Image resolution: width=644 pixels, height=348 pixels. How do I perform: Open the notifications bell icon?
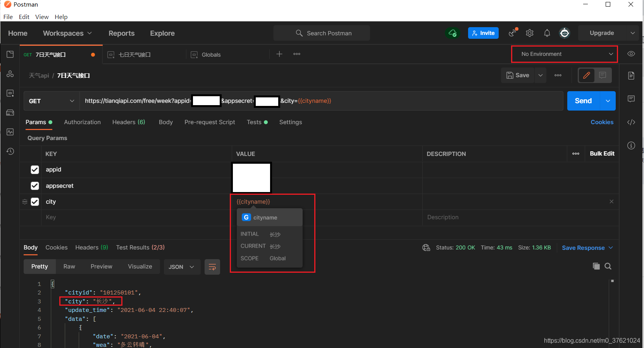coord(547,33)
